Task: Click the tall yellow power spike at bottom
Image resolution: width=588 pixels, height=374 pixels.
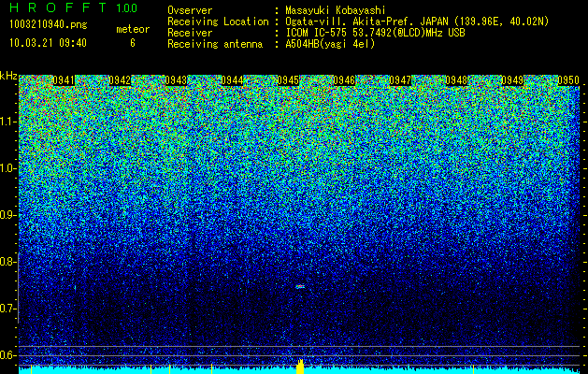Action: point(300,367)
